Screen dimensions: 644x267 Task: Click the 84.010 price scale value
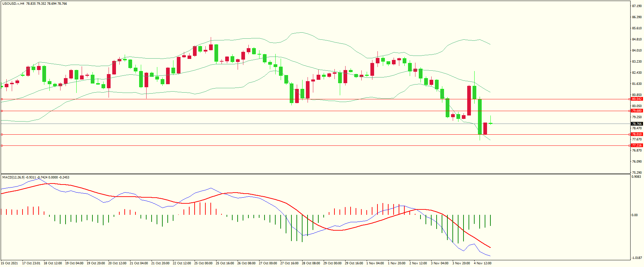click(637, 51)
